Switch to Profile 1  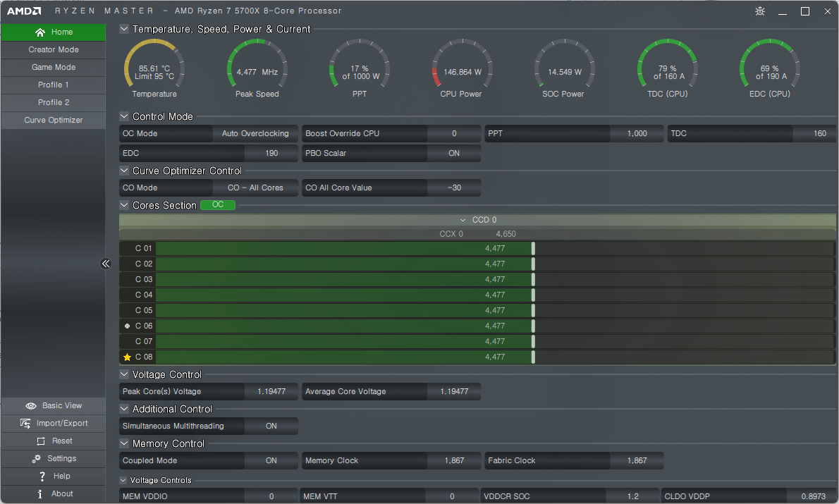pyautogui.click(x=54, y=85)
